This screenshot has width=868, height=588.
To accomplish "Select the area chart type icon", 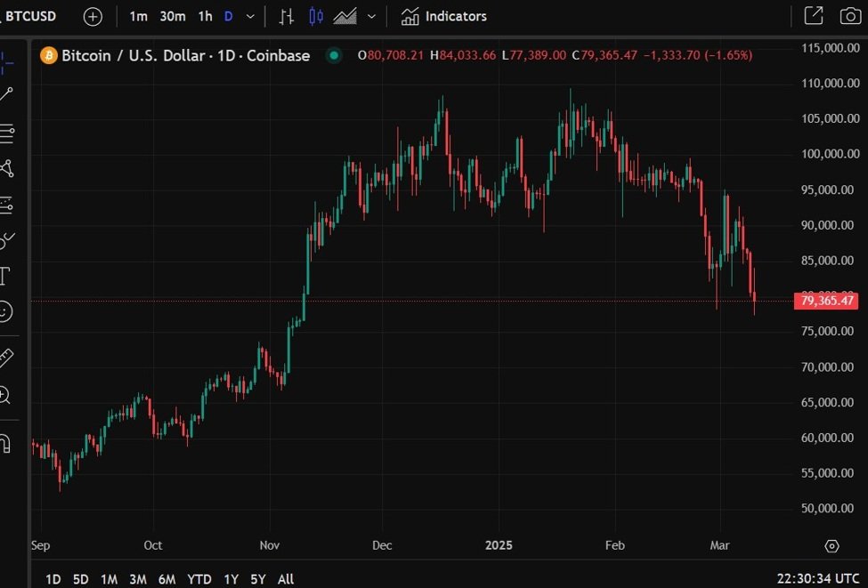I will tap(345, 16).
